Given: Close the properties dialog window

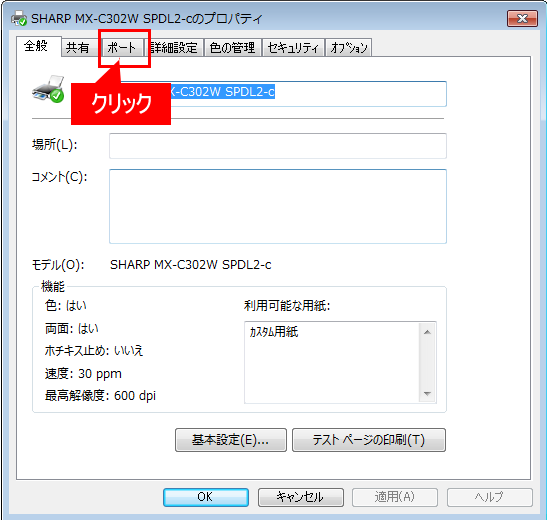Looking at the screenshot, I should pos(522,18).
